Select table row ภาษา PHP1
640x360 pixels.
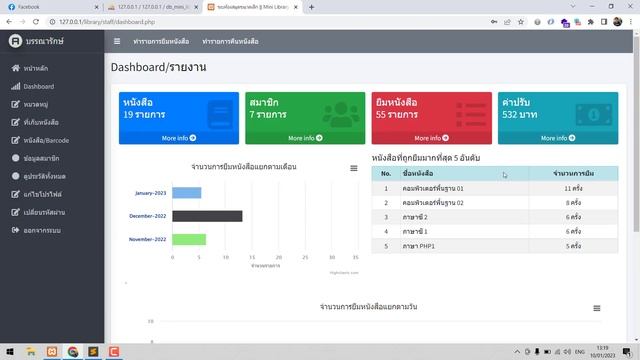coord(495,246)
